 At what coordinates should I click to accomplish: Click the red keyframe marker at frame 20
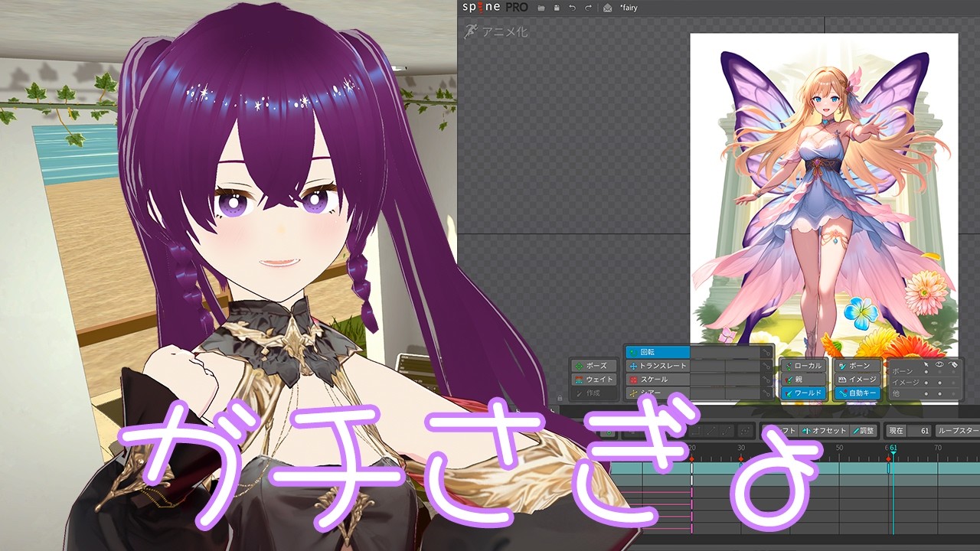tap(691, 458)
